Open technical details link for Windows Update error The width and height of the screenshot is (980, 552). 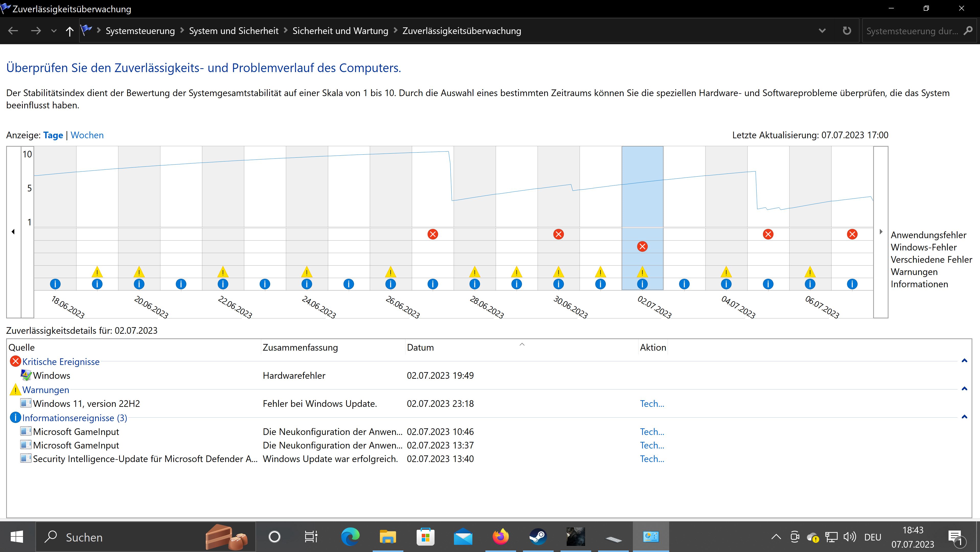pos(652,404)
